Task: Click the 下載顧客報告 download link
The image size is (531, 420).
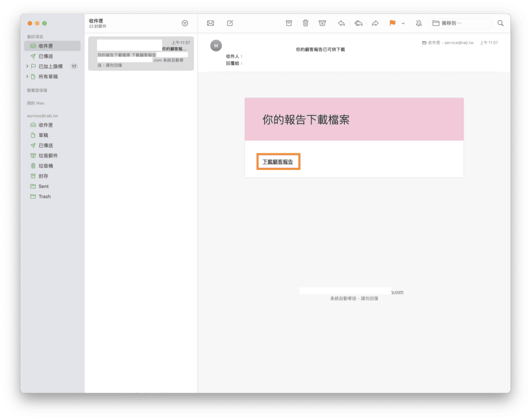Action: coord(278,161)
